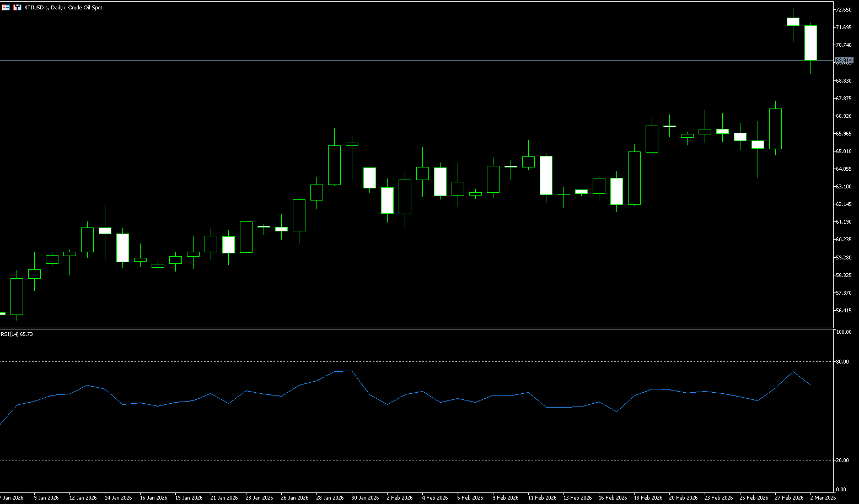Click the horizontal current-price line on the chart
The width and height of the screenshot is (859, 504).
(386, 60)
